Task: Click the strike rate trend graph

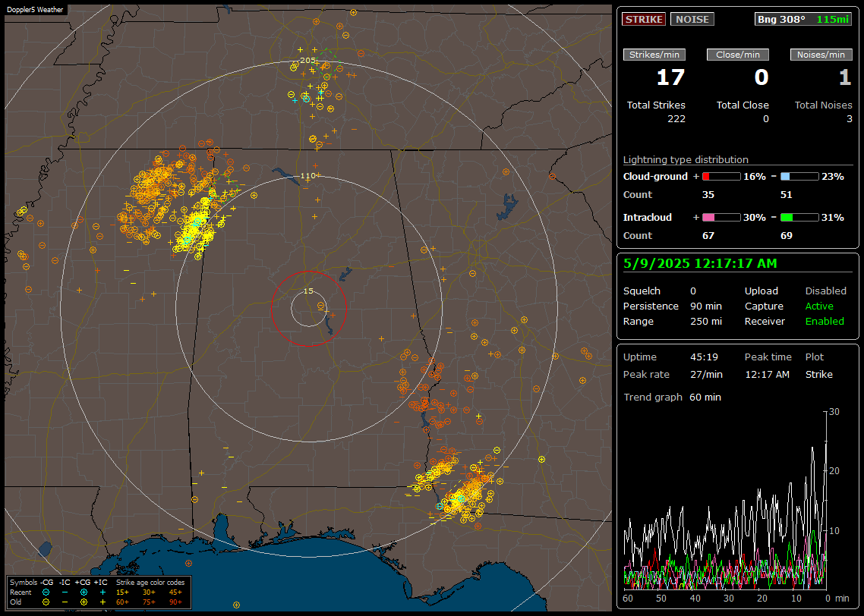Action: (x=726, y=500)
